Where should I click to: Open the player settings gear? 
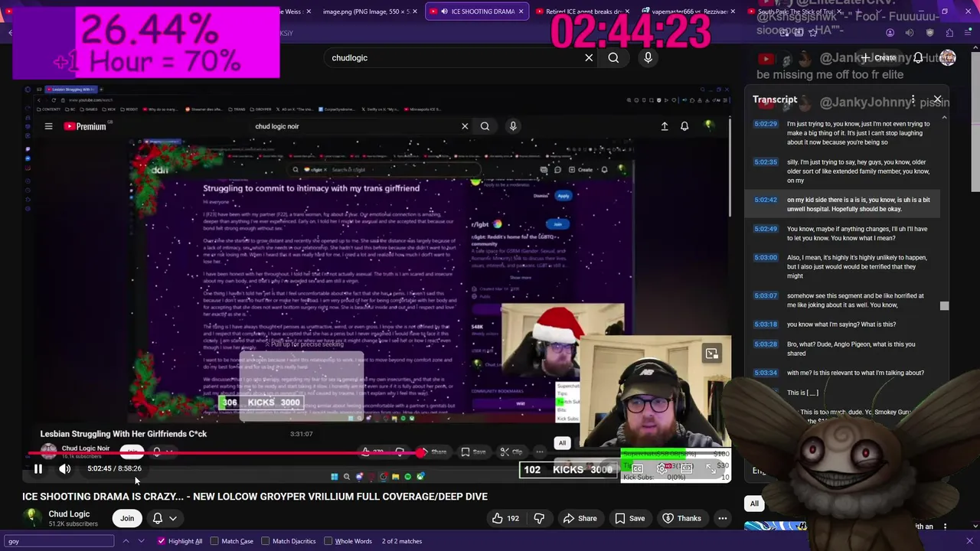tap(662, 468)
